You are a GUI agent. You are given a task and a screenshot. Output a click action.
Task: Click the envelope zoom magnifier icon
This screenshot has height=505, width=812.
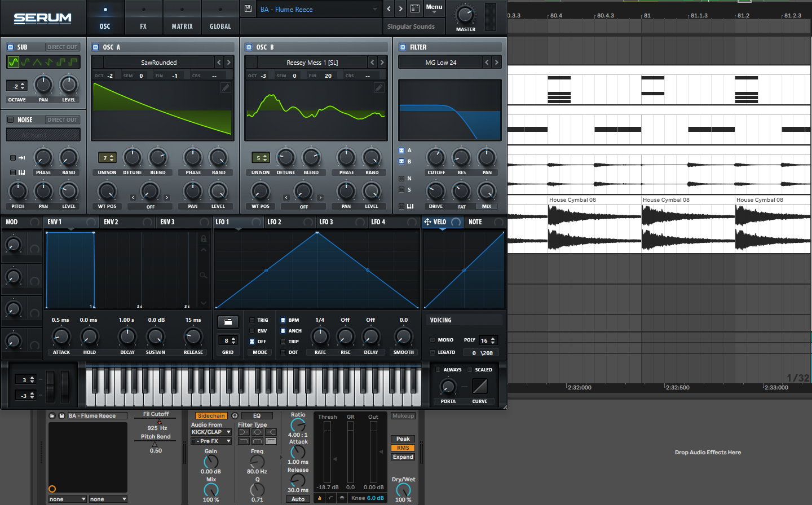[204, 275]
